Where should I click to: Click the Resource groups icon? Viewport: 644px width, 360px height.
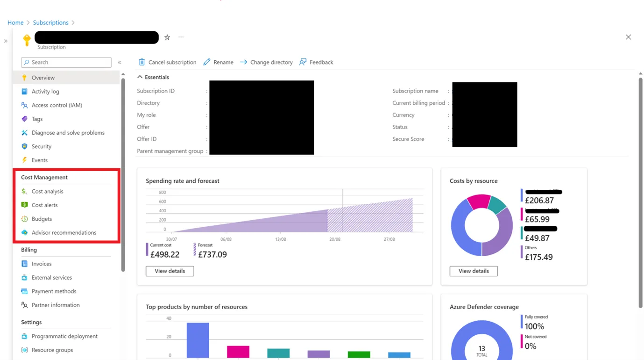[x=24, y=350]
